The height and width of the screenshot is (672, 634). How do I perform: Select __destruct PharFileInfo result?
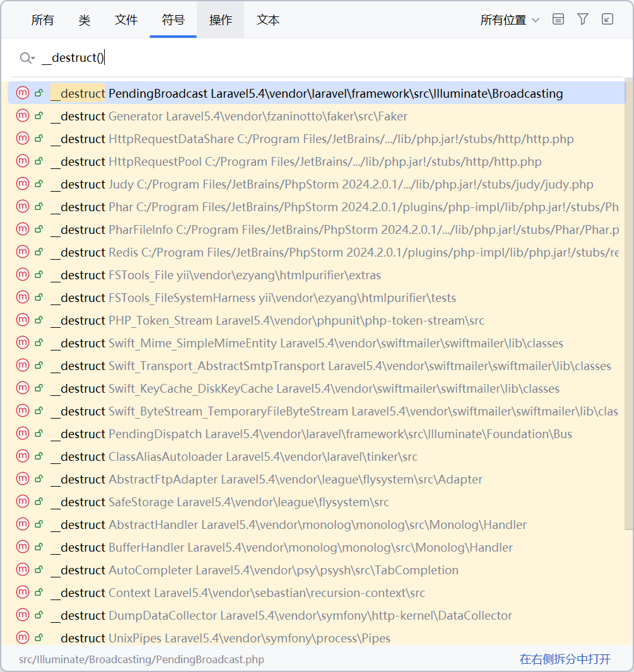pyautogui.click(x=317, y=229)
